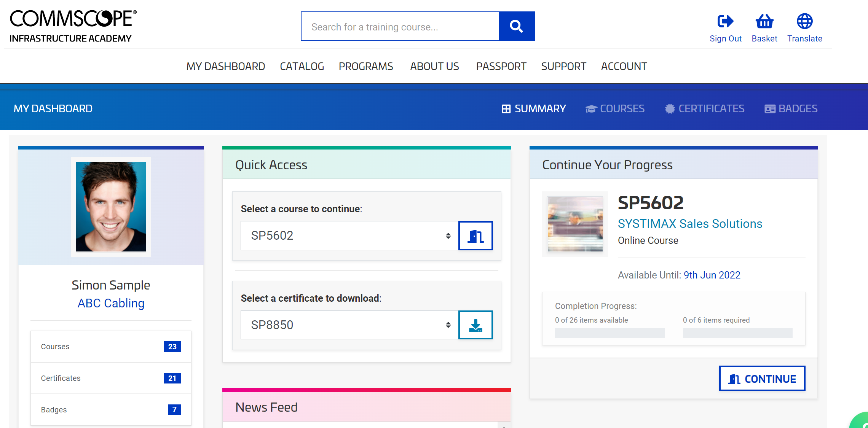Open the Basket icon
Screen dimensions: 868x428
(764, 21)
